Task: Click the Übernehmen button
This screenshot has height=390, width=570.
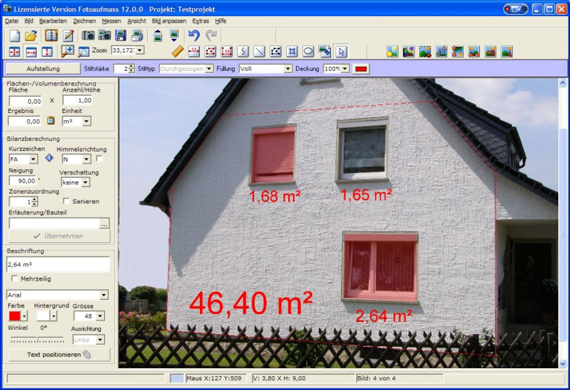Action: [x=59, y=236]
